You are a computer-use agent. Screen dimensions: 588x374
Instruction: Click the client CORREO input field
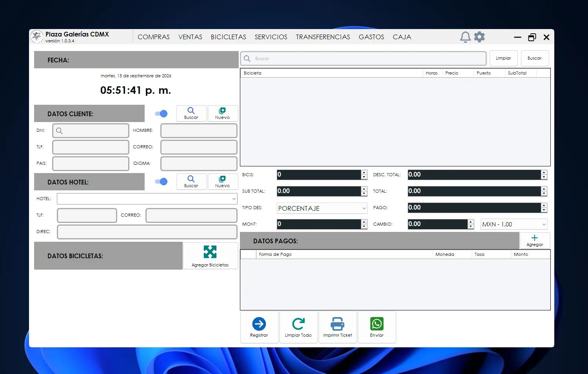click(x=199, y=147)
